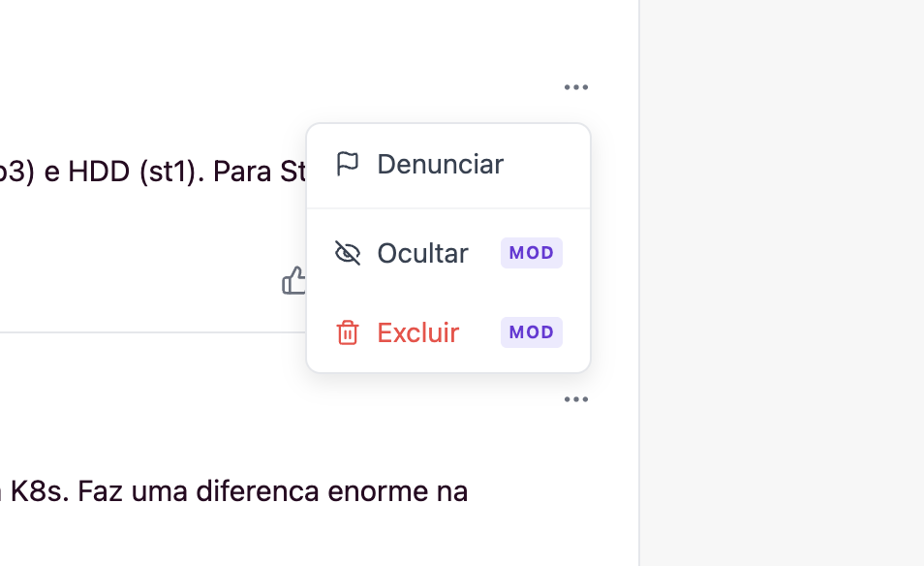Click the crossed-out eye icon

point(347,253)
